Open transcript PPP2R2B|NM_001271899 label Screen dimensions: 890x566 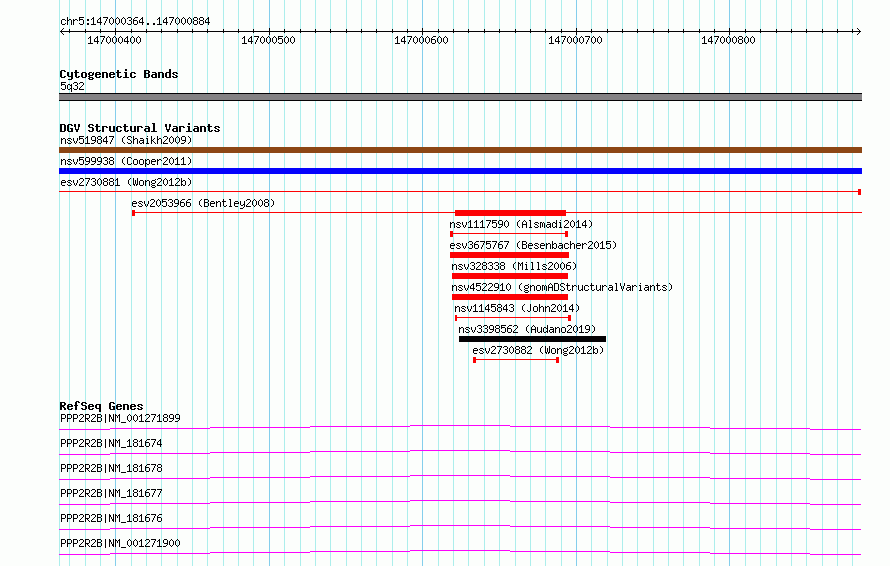(x=120, y=418)
